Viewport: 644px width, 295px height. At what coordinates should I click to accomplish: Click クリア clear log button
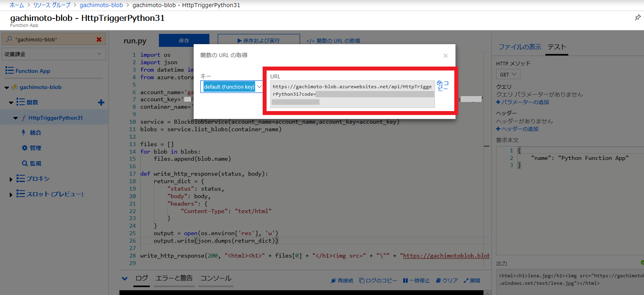tap(447, 280)
